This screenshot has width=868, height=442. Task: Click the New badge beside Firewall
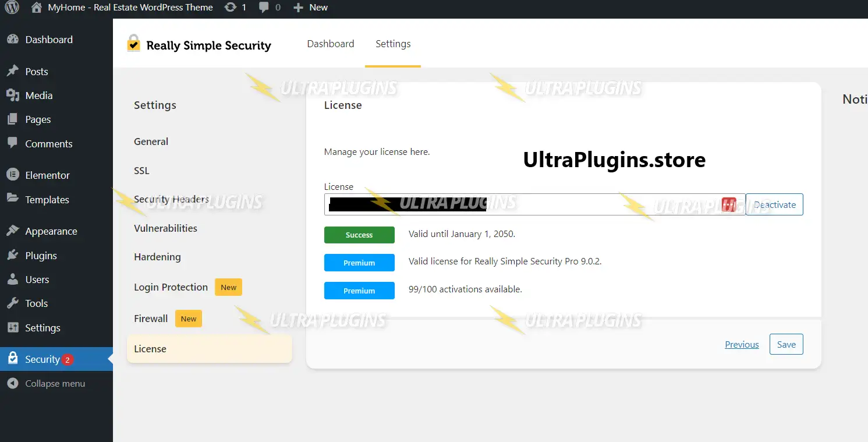point(189,319)
